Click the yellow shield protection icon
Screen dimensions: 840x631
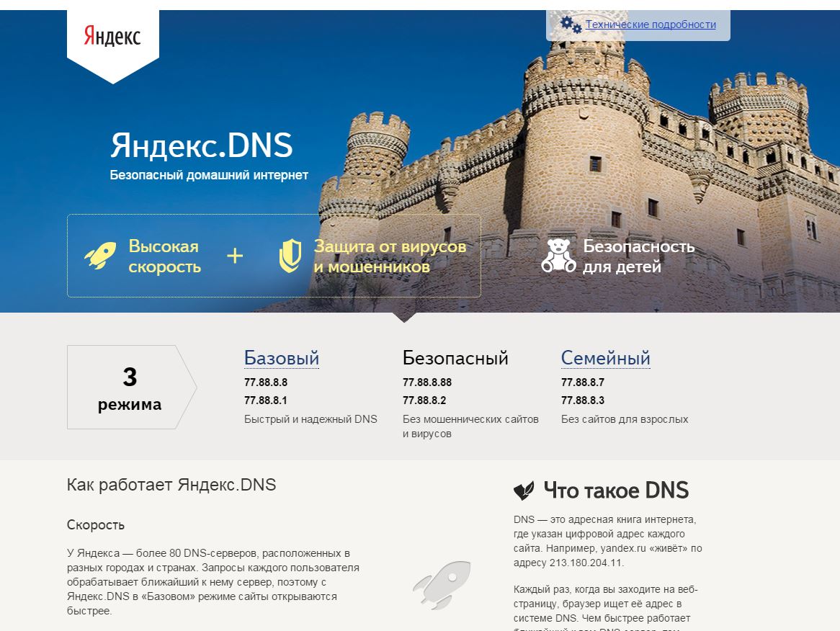[290, 256]
